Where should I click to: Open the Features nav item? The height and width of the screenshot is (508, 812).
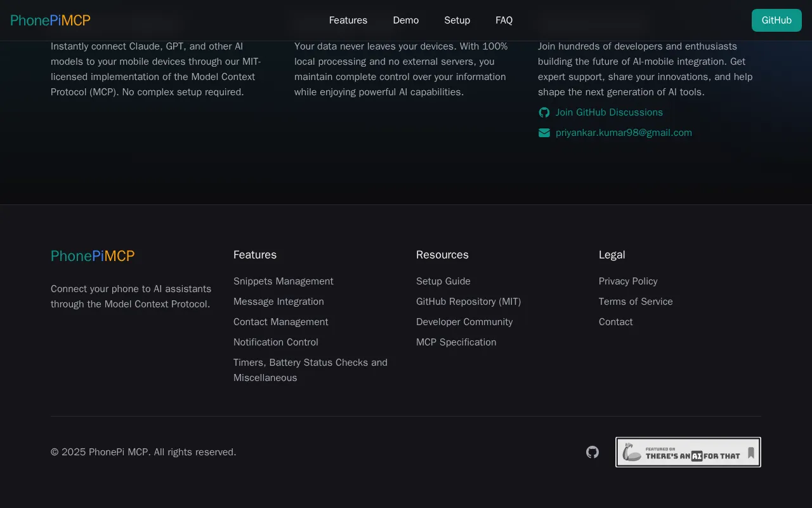pos(348,20)
